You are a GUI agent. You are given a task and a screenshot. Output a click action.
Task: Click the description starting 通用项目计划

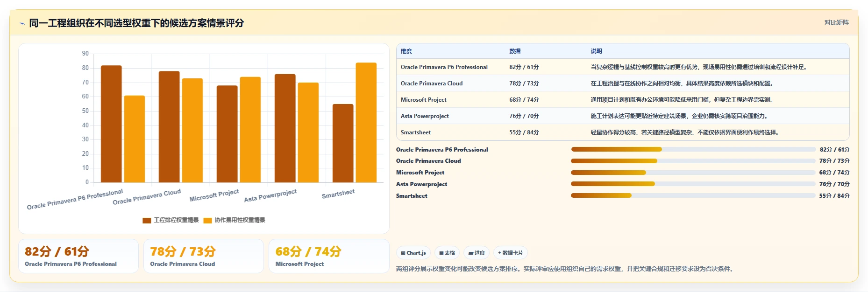tap(683, 100)
